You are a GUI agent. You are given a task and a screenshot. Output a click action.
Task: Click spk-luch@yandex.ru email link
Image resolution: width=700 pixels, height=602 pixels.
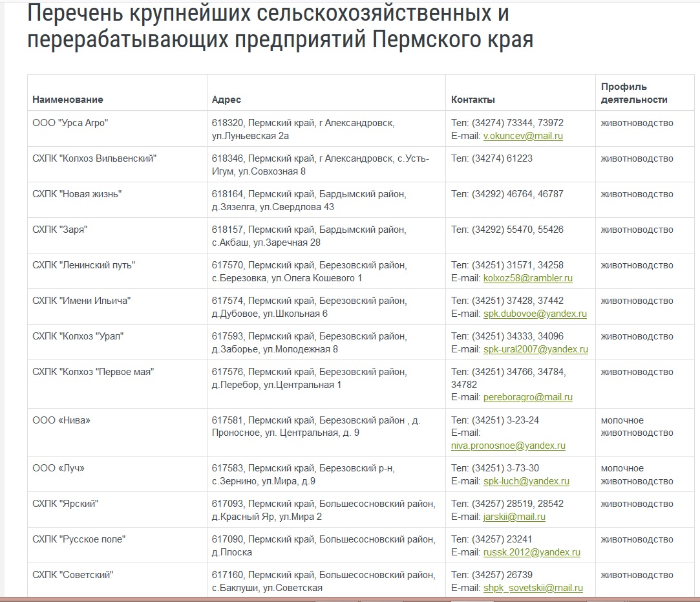pyautogui.click(x=526, y=482)
